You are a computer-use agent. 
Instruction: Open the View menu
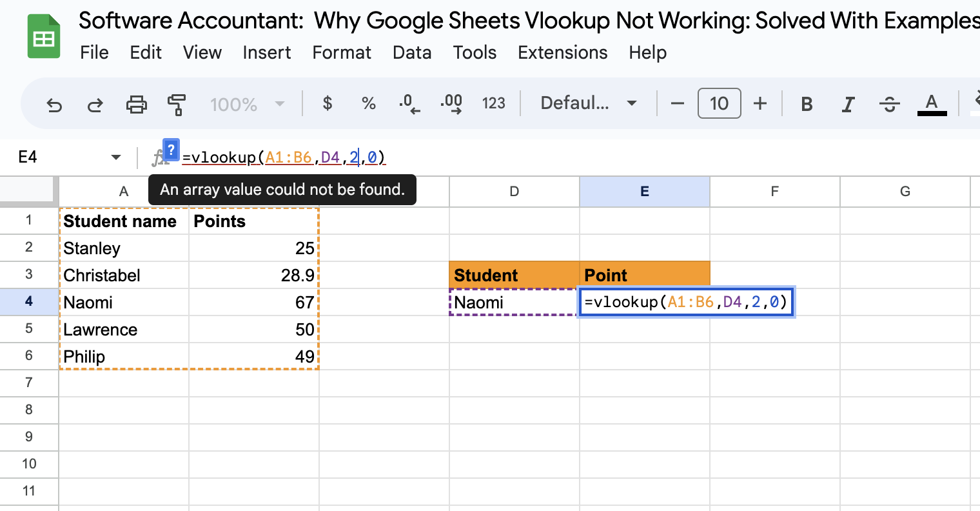[x=202, y=52]
